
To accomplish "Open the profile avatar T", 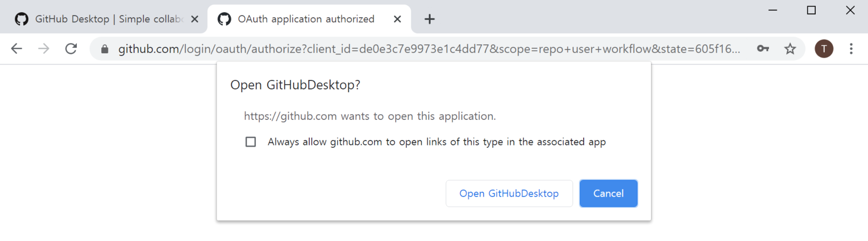I will pyautogui.click(x=824, y=49).
